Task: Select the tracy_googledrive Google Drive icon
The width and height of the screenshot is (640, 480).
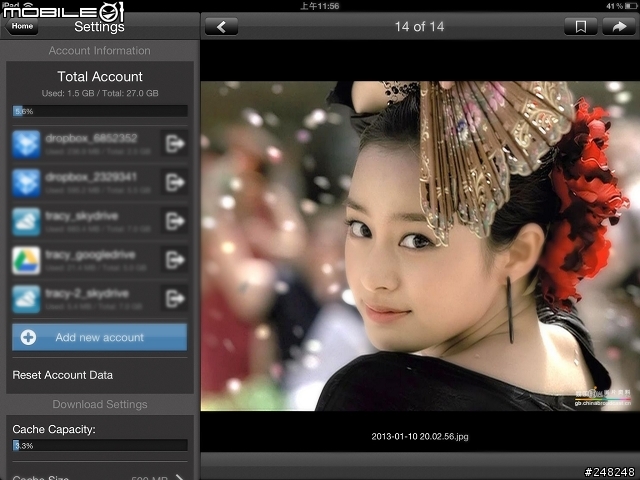Action: coord(26,260)
